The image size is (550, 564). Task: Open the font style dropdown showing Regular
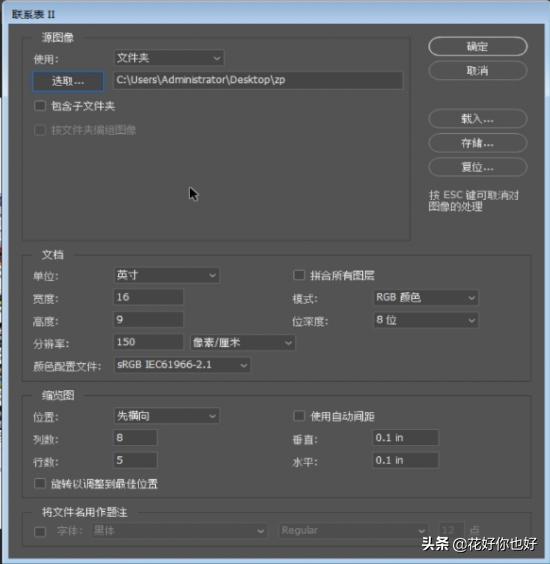(x=354, y=531)
